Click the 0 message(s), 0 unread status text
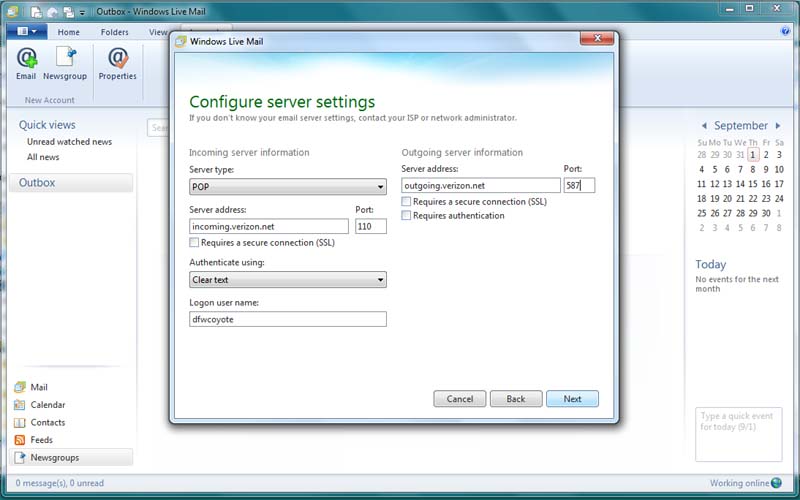Image resolution: width=800 pixels, height=500 pixels. click(x=60, y=483)
